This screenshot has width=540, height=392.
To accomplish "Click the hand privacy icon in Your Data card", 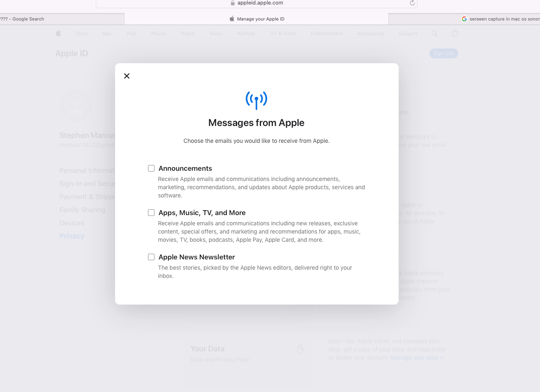I will 300,349.
